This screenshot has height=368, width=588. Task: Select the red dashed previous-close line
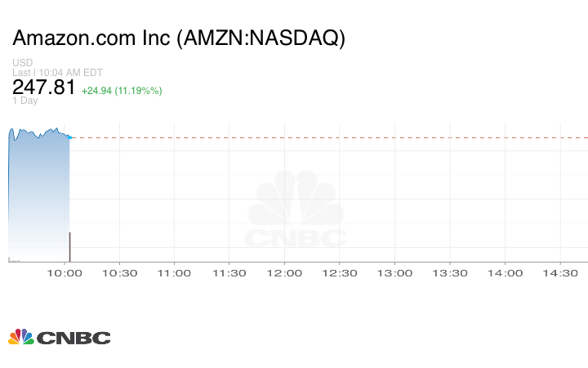pos(327,137)
